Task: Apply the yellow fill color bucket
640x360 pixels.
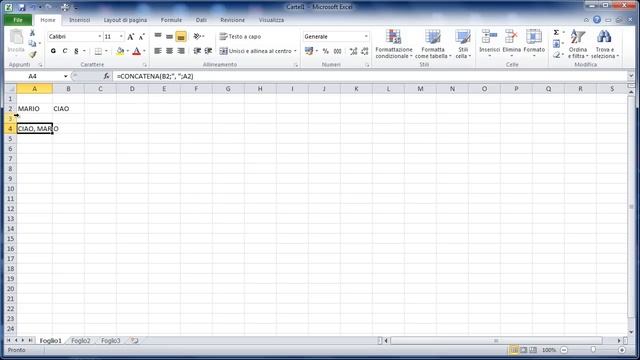Action: (120, 51)
